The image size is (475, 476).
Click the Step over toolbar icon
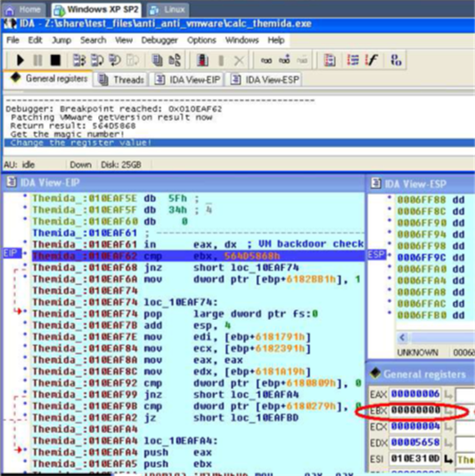(97, 60)
